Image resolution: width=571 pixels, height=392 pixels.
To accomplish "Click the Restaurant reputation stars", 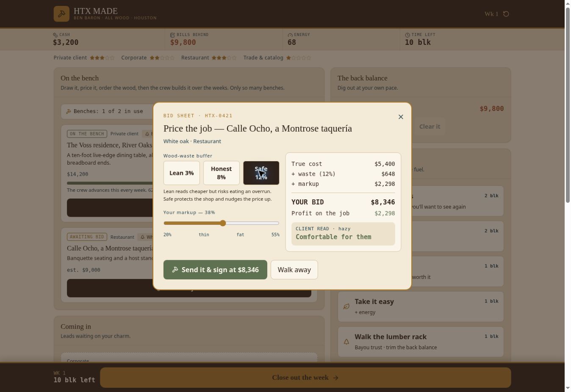I will (224, 58).
